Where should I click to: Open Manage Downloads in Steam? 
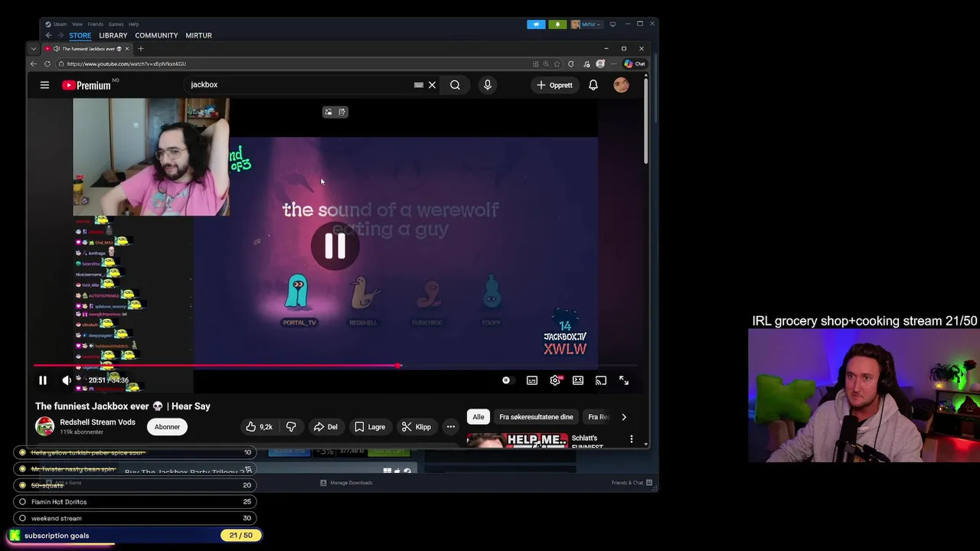click(x=346, y=483)
